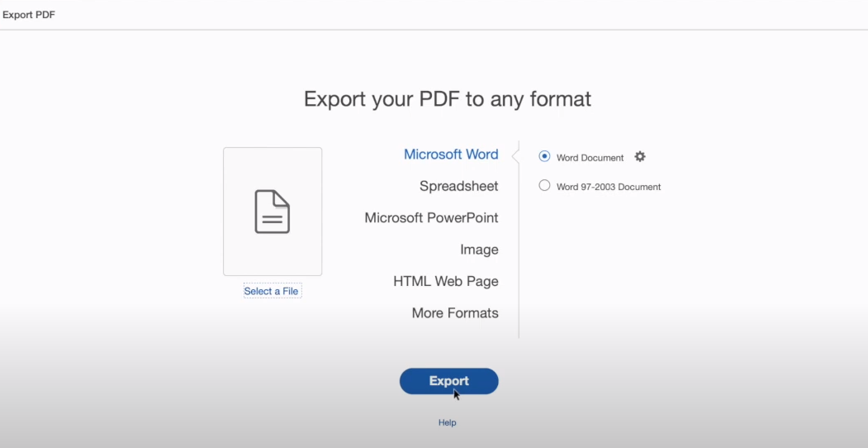The height and width of the screenshot is (448, 868).
Task: Open the Help link below Export
Action: [x=448, y=422]
